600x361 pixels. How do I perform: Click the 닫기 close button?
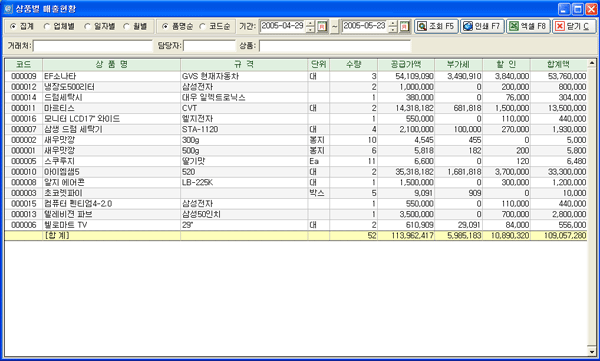[574, 26]
